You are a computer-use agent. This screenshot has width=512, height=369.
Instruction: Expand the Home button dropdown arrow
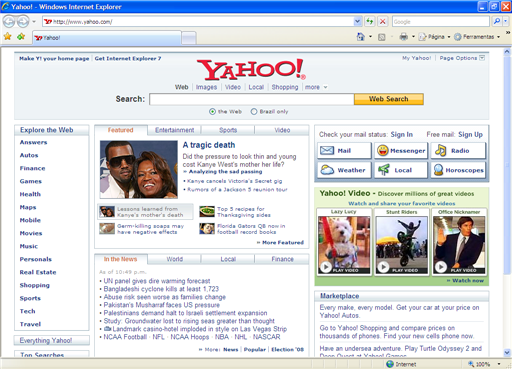point(370,37)
